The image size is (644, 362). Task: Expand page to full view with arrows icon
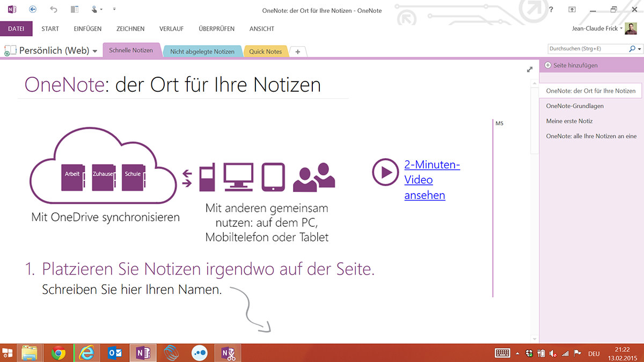[x=530, y=69]
